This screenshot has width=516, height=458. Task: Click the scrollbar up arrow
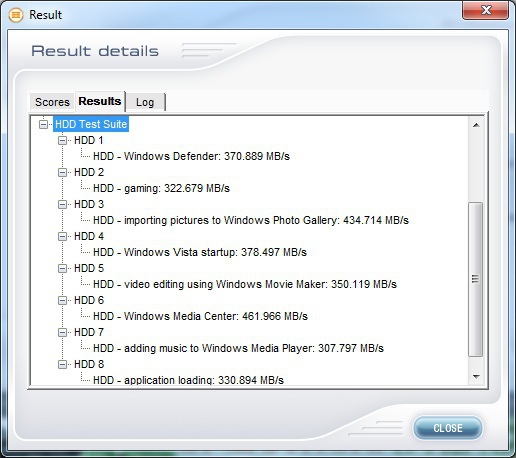pyautogui.click(x=476, y=125)
